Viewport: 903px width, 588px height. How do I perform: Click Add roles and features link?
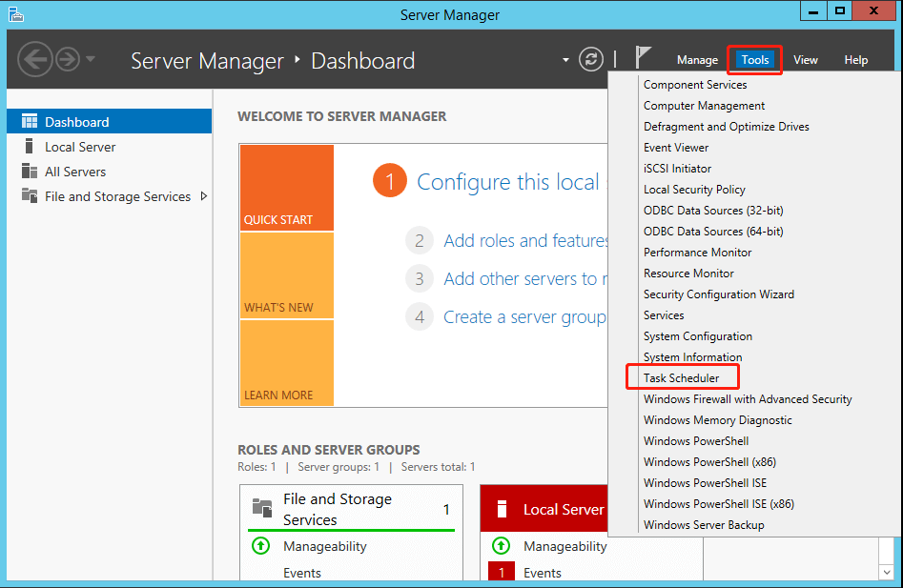point(526,241)
